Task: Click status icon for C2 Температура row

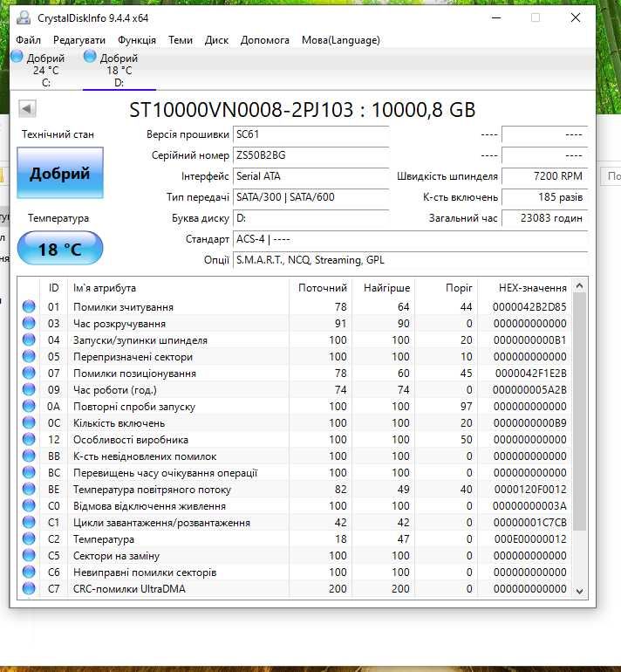Action: click(x=29, y=538)
